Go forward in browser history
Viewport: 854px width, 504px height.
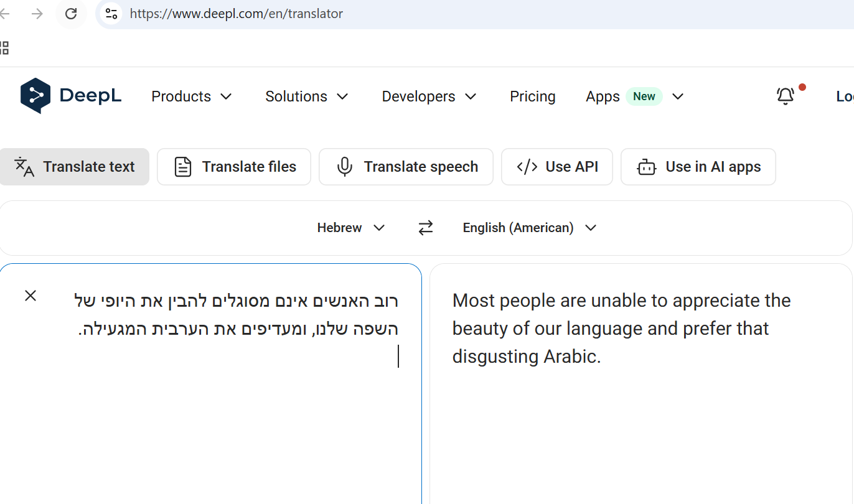pyautogui.click(x=37, y=13)
